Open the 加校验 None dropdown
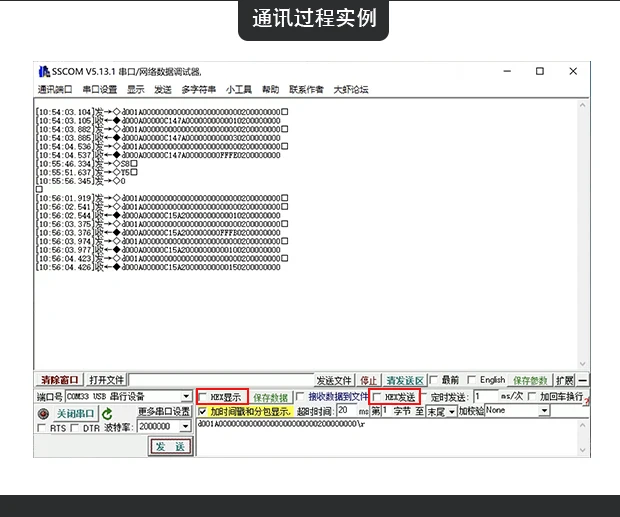This screenshot has width=620, height=517. (x=544, y=411)
